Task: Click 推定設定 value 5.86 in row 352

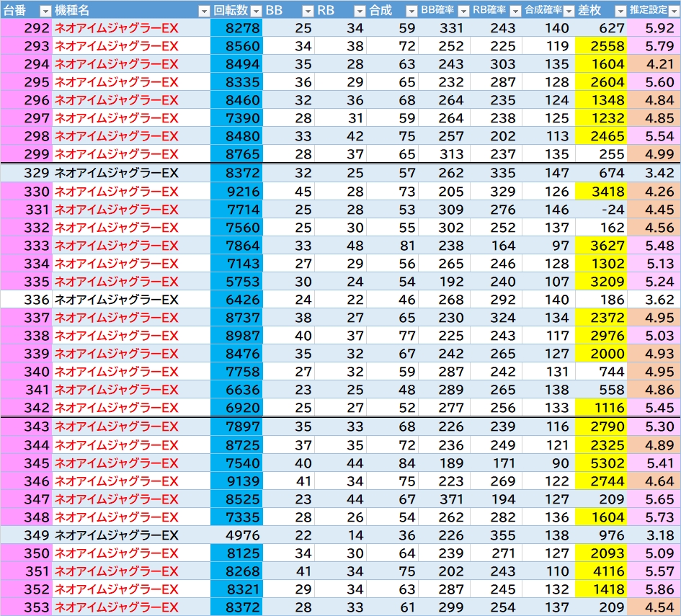Action: point(654,589)
